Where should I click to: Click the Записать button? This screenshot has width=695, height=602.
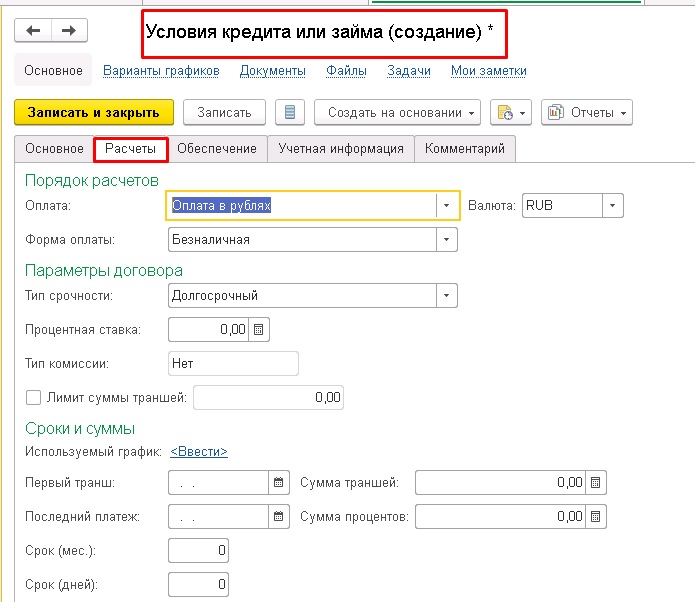(224, 112)
